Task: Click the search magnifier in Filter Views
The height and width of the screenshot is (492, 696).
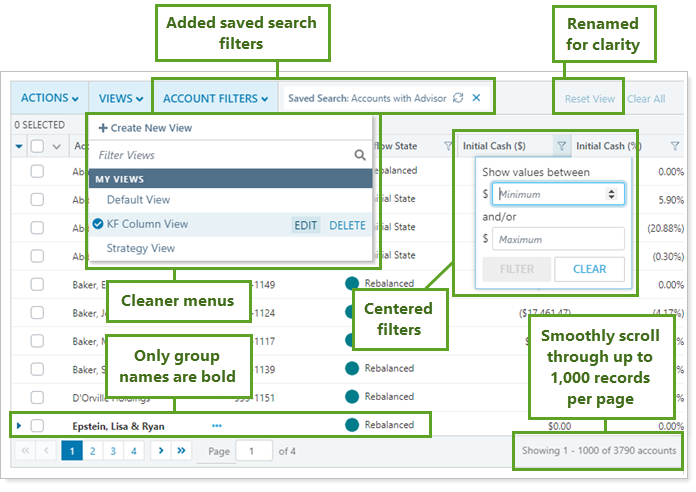Action: tap(360, 156)
